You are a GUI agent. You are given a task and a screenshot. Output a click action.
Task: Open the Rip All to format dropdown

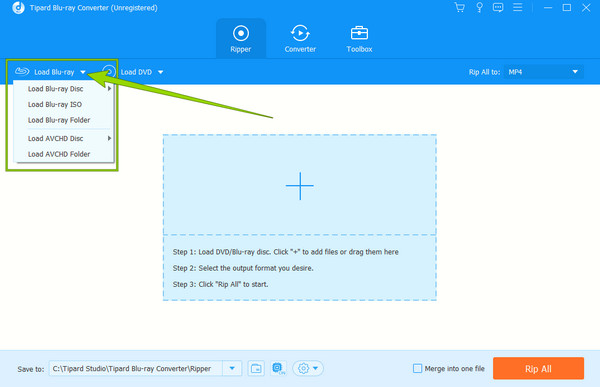[x=544, y=72]
